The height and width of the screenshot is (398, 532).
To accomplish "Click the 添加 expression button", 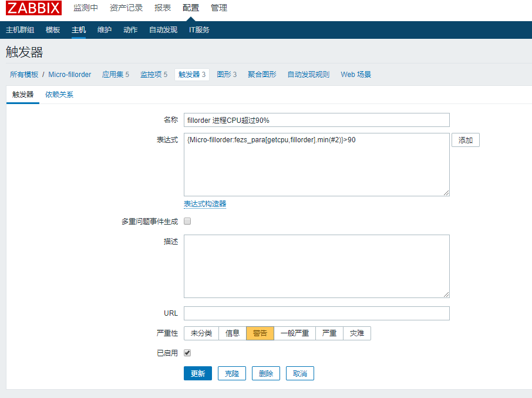I will click(x=466, y=140).
